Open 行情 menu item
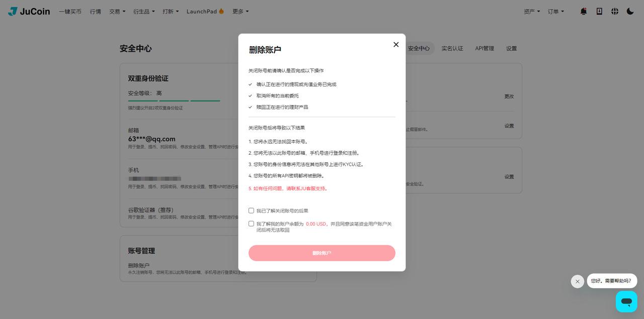Viewport: 644px width, 319px height. click(96, 11)
